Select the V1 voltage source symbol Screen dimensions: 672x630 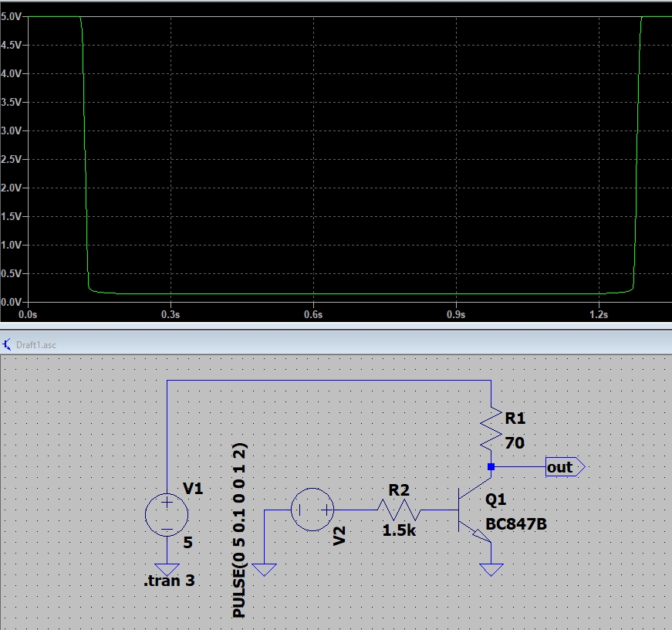tap(167, 515)
